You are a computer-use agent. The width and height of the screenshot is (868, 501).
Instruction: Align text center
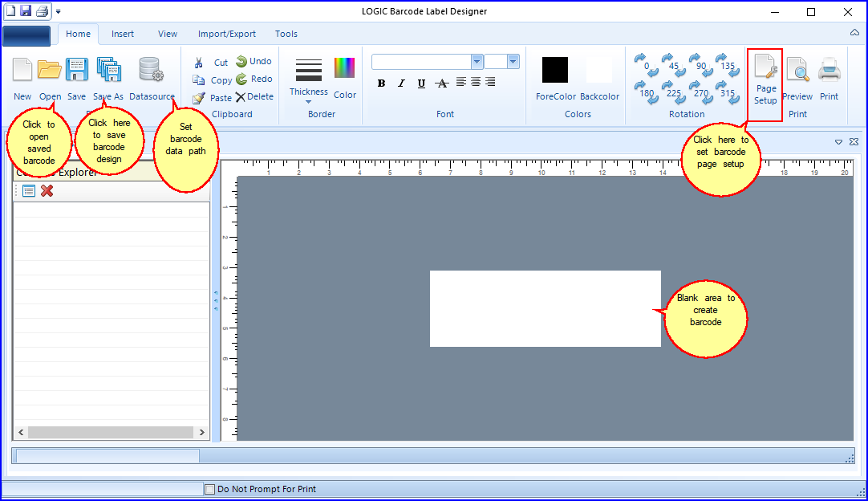pyautogui.click(x=476, y=82)
